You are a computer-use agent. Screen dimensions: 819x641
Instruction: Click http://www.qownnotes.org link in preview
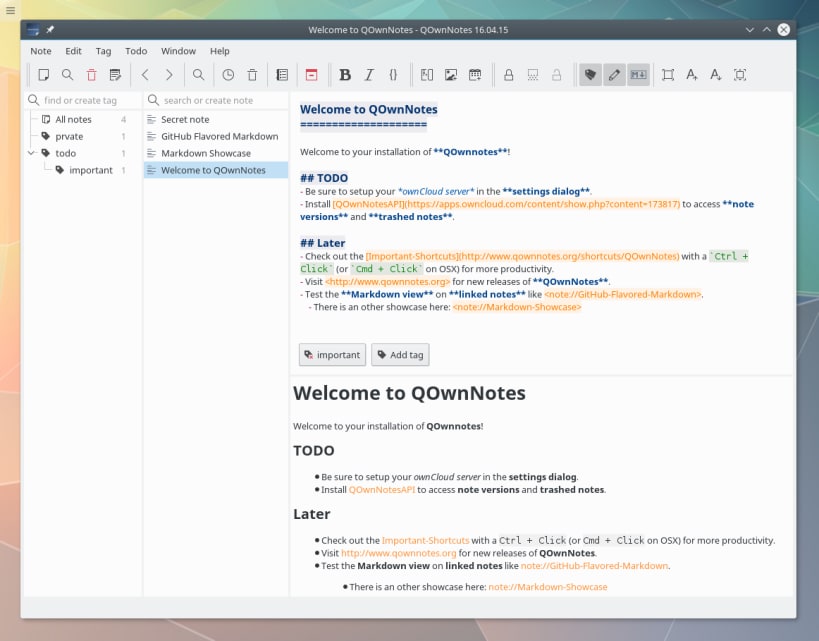pyautogui.click(x=399, y=553)
